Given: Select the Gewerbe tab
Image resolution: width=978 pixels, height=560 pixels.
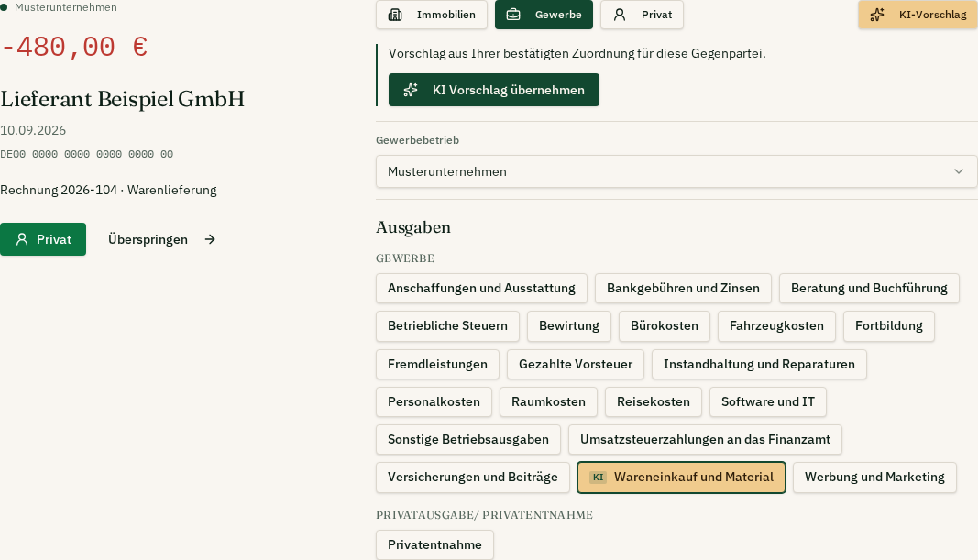Looking at the screenshot, I should (x=544, y=15).
